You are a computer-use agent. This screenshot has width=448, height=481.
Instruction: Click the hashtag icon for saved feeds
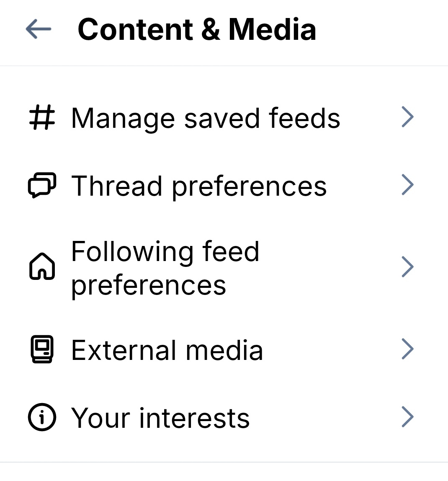pos(42,117)
